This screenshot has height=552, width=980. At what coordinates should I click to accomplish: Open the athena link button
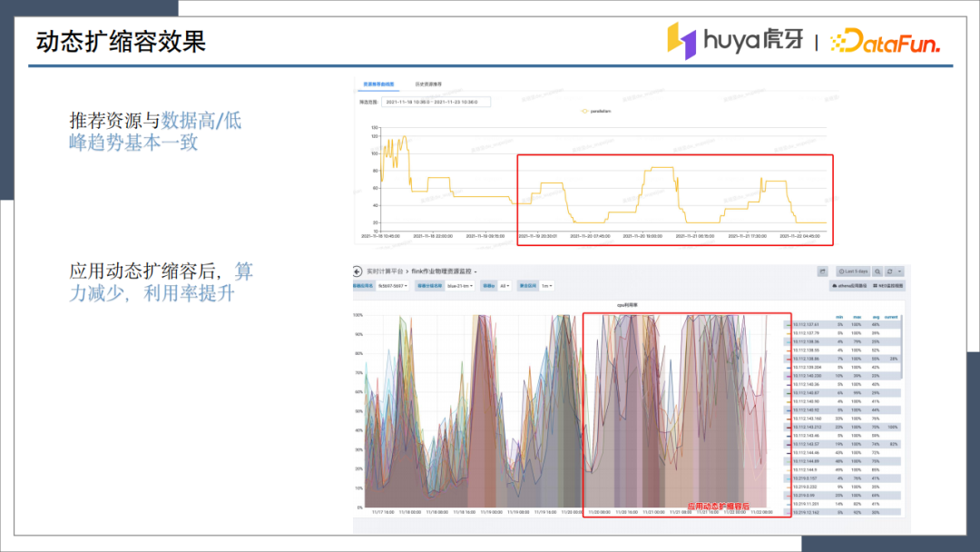click(x=848, y=286)
